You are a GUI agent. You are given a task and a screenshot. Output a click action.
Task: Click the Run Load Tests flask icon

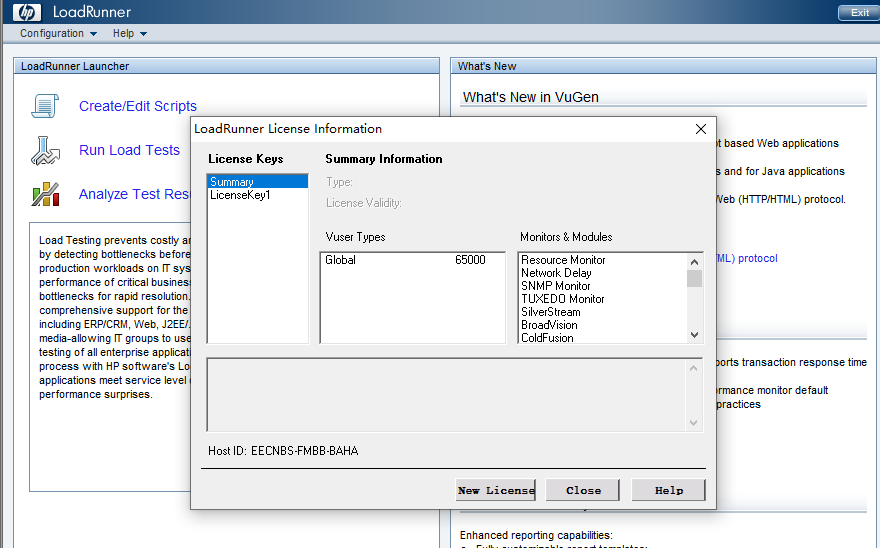(45, 150)
